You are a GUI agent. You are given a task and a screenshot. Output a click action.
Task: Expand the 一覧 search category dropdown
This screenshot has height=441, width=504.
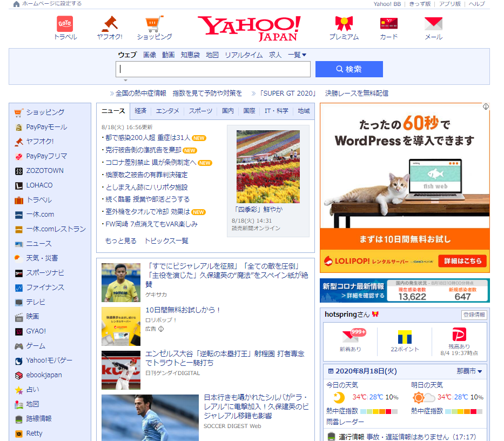click(297, 55)
